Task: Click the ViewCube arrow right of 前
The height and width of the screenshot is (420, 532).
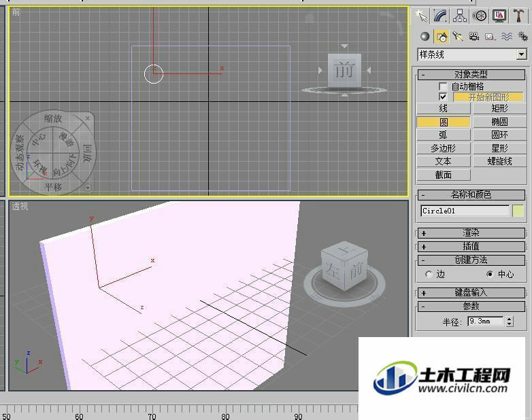Action: pos(369,70)
